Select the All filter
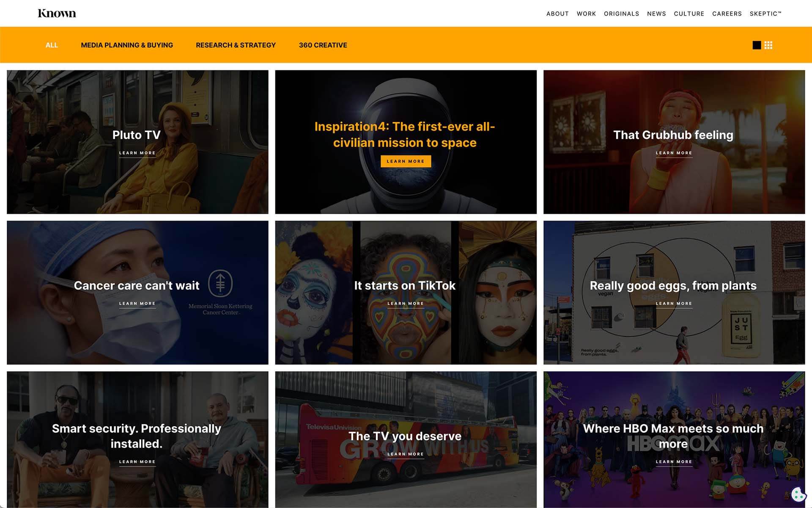 (52, 45)
